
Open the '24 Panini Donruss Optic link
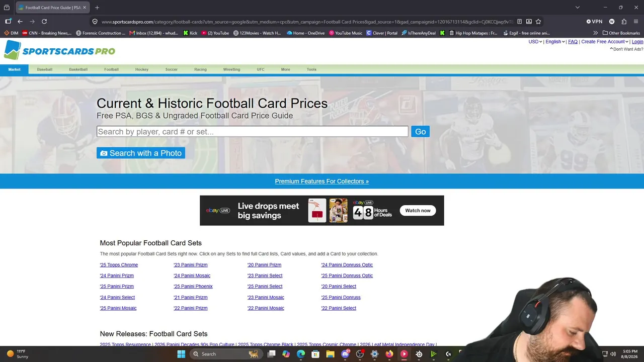(x=347, y=265)
